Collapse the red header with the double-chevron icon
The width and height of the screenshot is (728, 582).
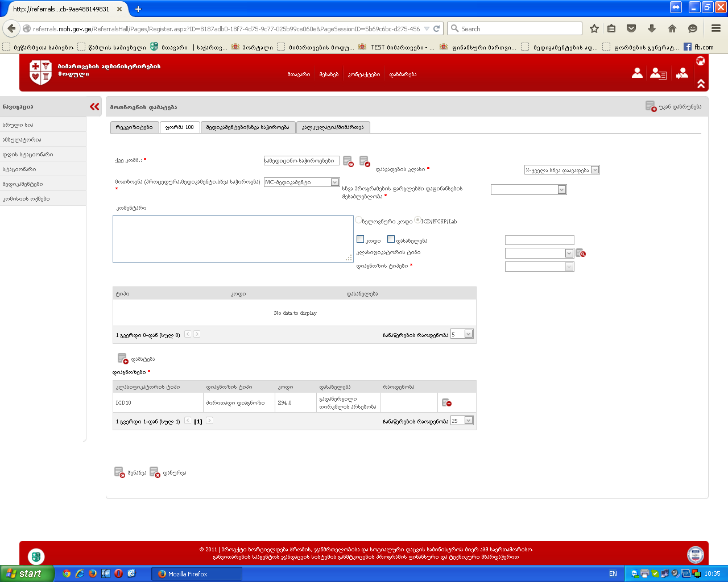point(701,84)
